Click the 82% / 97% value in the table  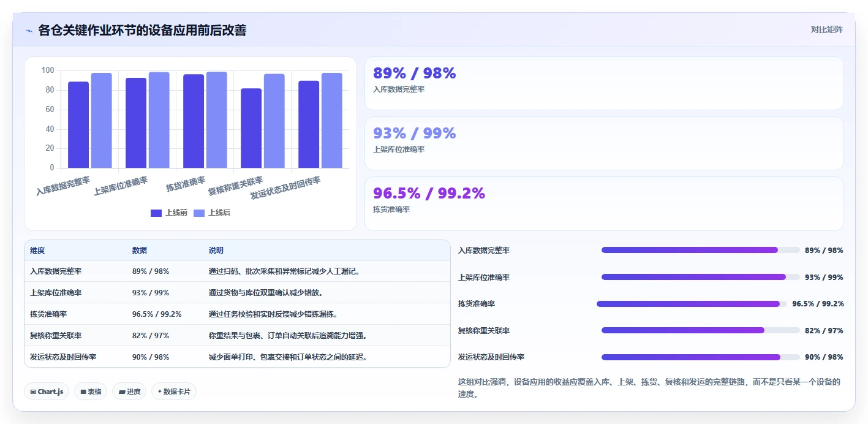pos(151,336)
